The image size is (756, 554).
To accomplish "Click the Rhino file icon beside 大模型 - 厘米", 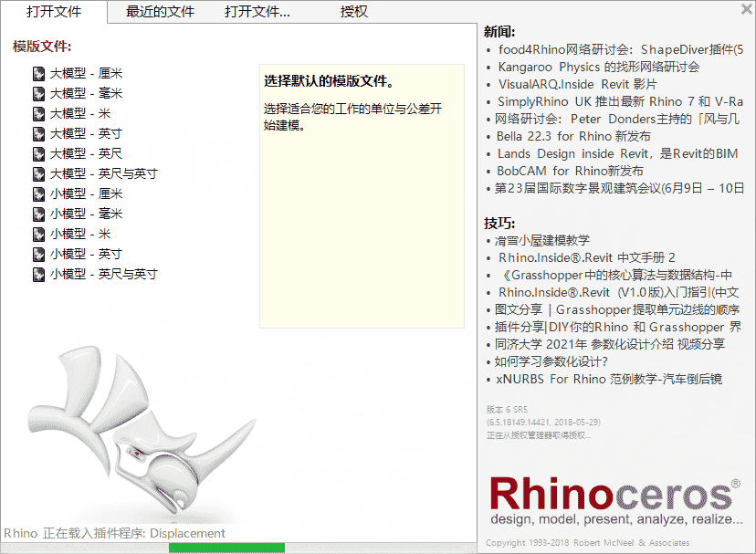I will point(37,71).
